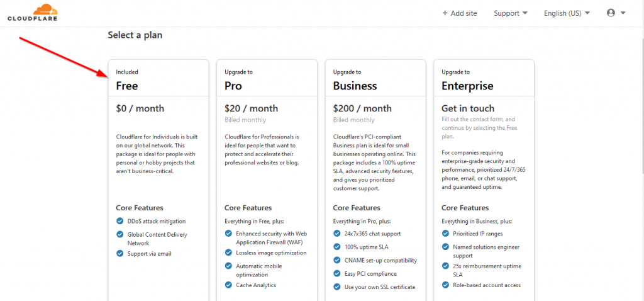Click checkmark icon beside Lossless image optimization
The width and height of the screenshot is (644, 301).
click(228, 252)
